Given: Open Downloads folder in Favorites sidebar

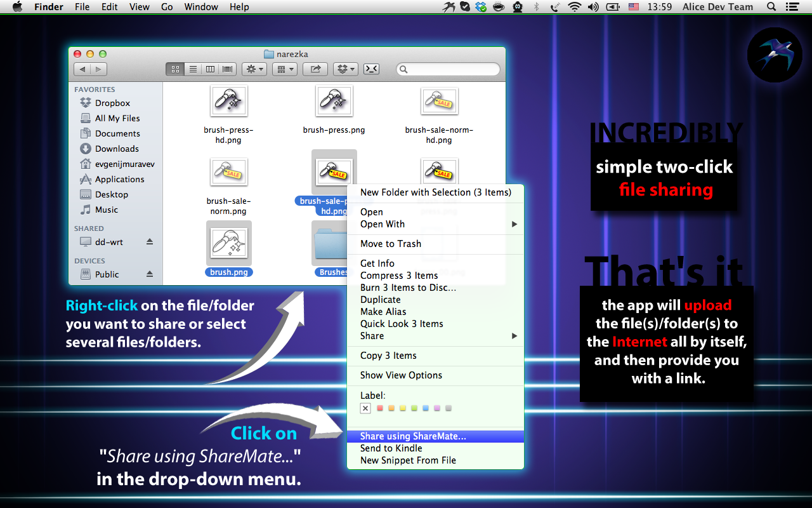Looking at the screenshot, I should (117, 149).
